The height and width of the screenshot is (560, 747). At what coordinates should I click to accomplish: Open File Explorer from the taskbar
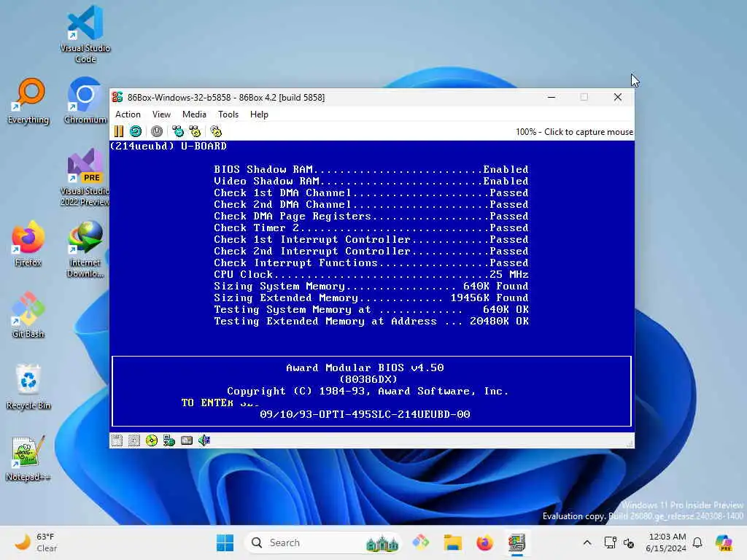coord(452,542)
